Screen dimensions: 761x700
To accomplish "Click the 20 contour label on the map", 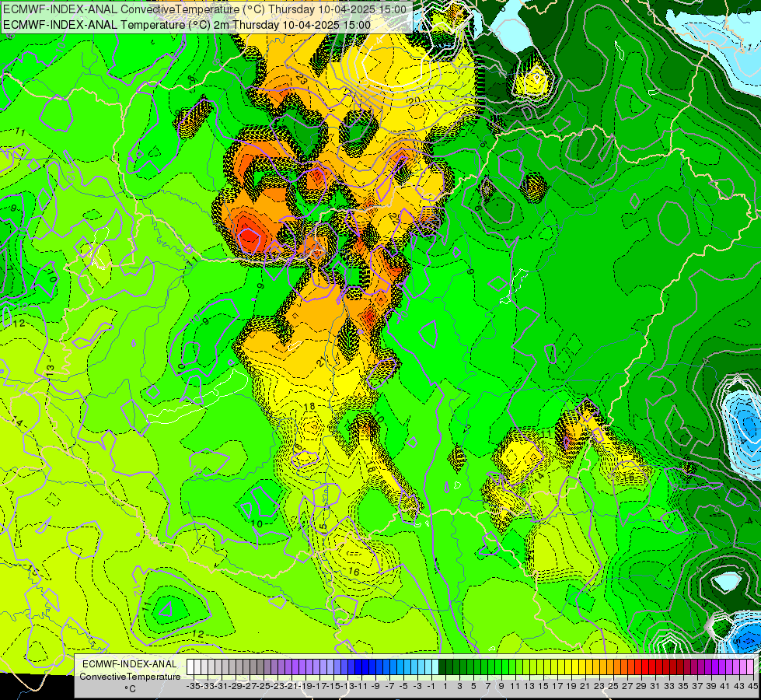I will point(414,101).
